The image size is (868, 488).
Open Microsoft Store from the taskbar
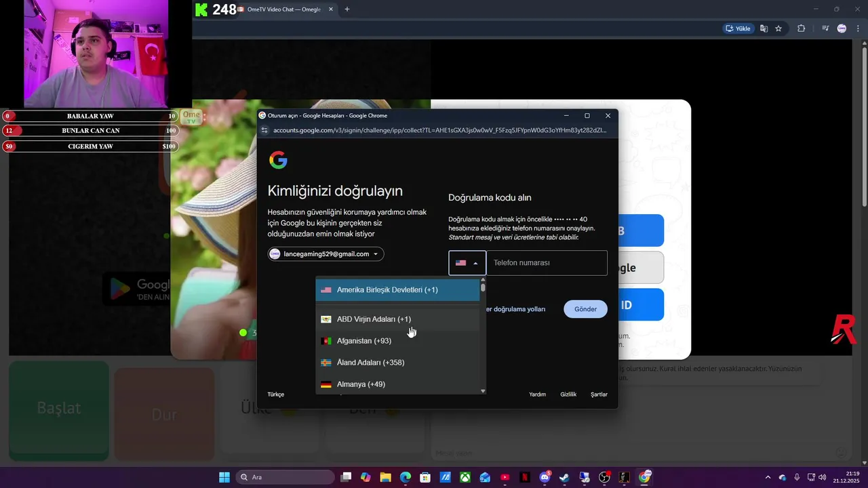pos(425,477)
